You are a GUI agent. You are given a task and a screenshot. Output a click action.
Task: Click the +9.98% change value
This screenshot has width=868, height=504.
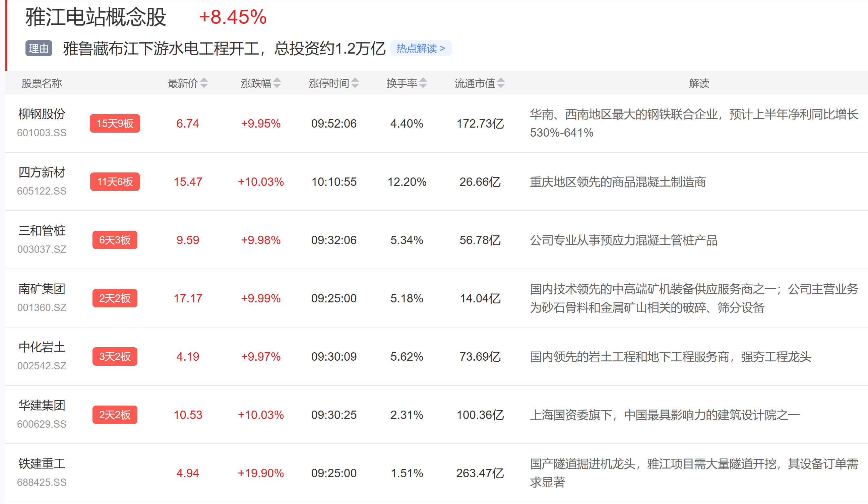click(x=261, y=240)
